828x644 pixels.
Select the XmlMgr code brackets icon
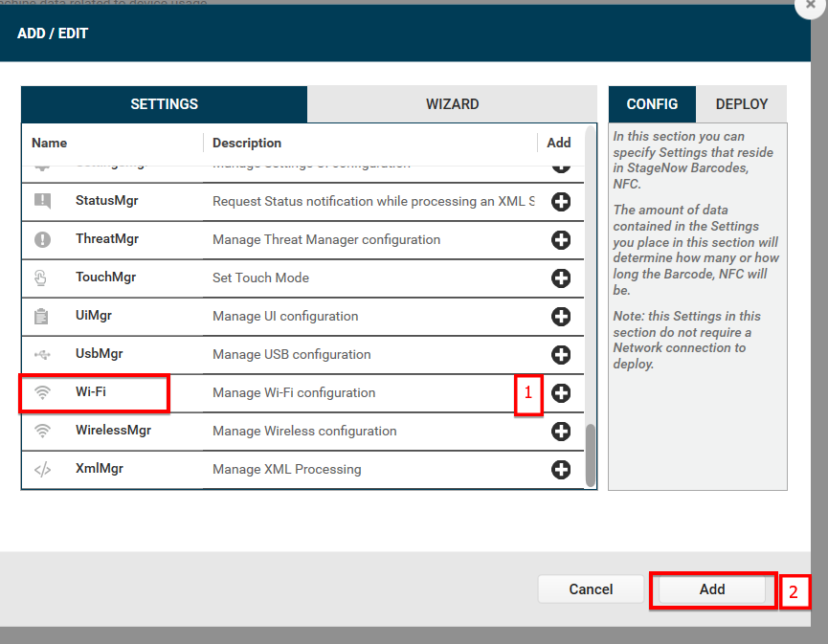[x=42, y=469]
